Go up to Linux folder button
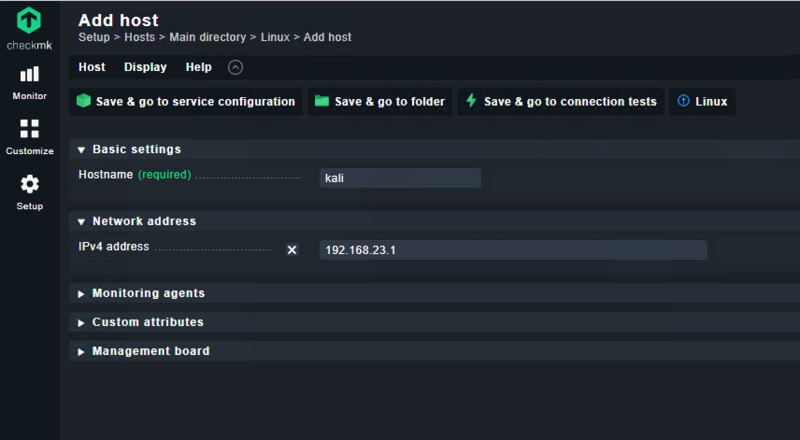The height and width of the screenshot is (440, 800). tap(702, 102)
